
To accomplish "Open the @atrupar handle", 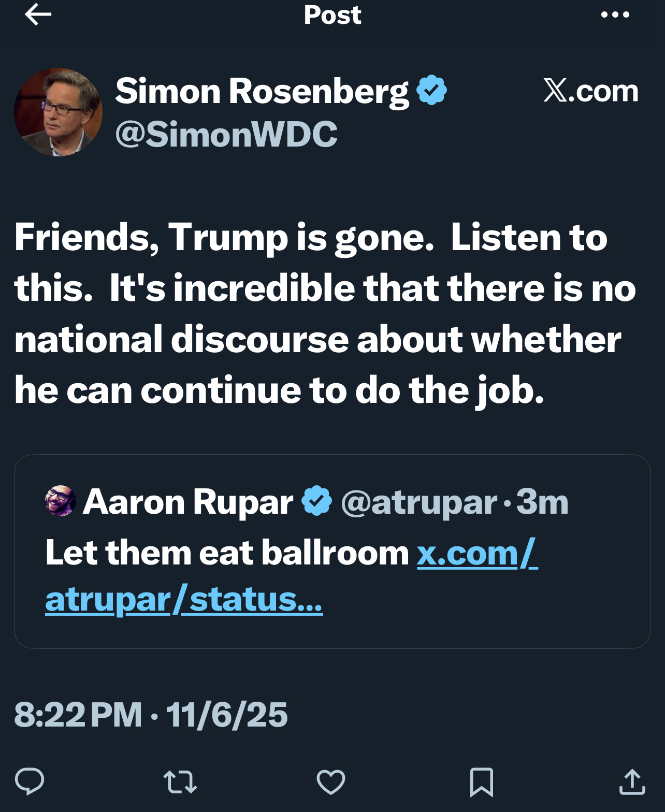I will click(x=419, y=502).
